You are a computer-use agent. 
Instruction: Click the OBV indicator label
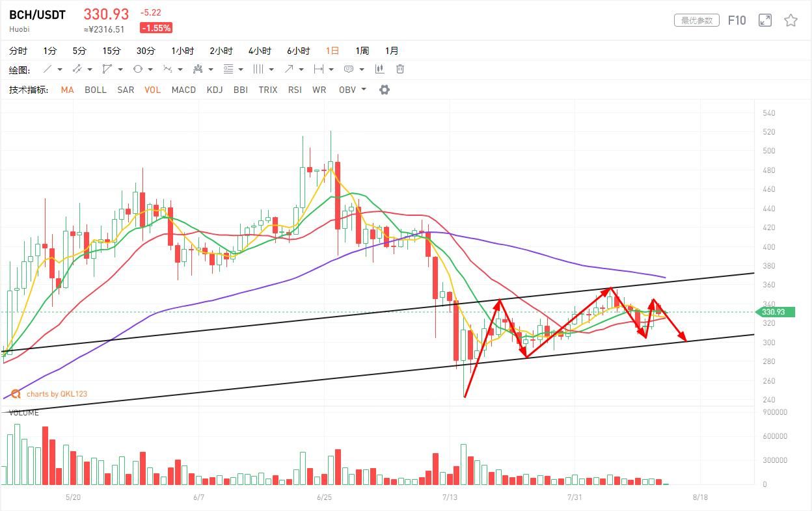(x=347, y=90)
